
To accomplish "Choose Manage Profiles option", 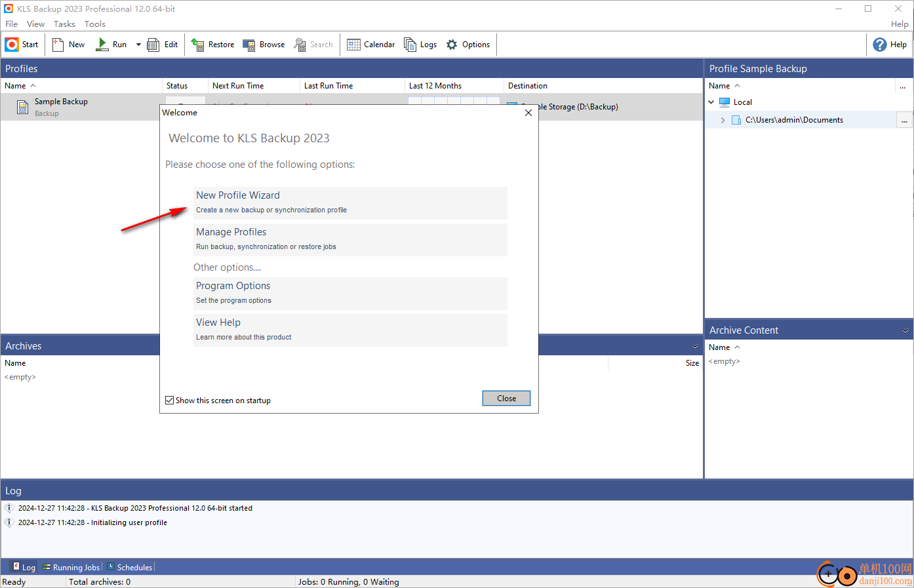I will [x=350, y=239].
